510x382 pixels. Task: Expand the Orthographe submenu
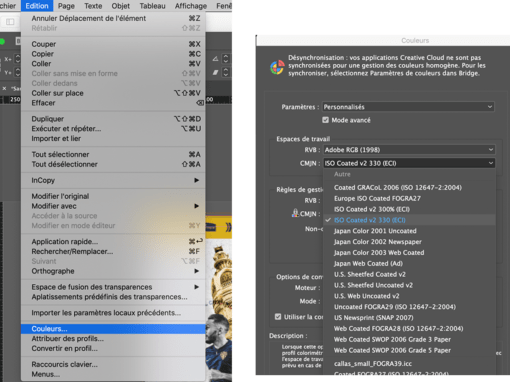pyautogui.click(x=113, y=271)
